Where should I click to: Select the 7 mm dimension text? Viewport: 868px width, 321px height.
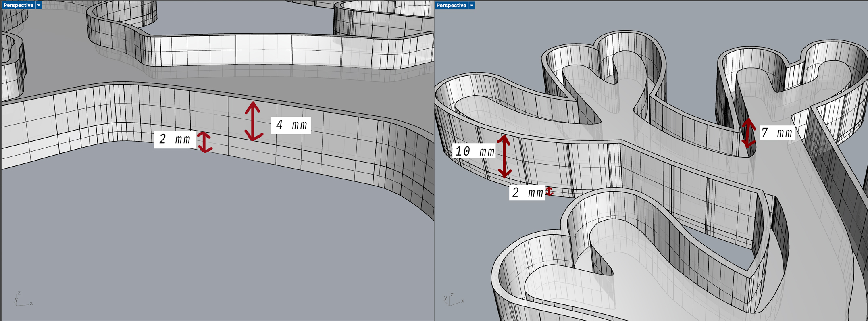click(776, 133)
